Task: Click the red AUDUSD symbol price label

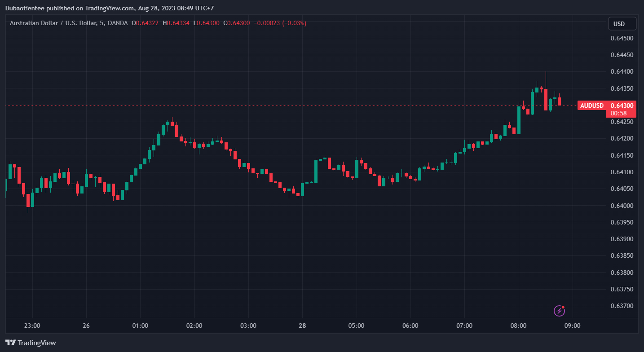Action: 591,106
